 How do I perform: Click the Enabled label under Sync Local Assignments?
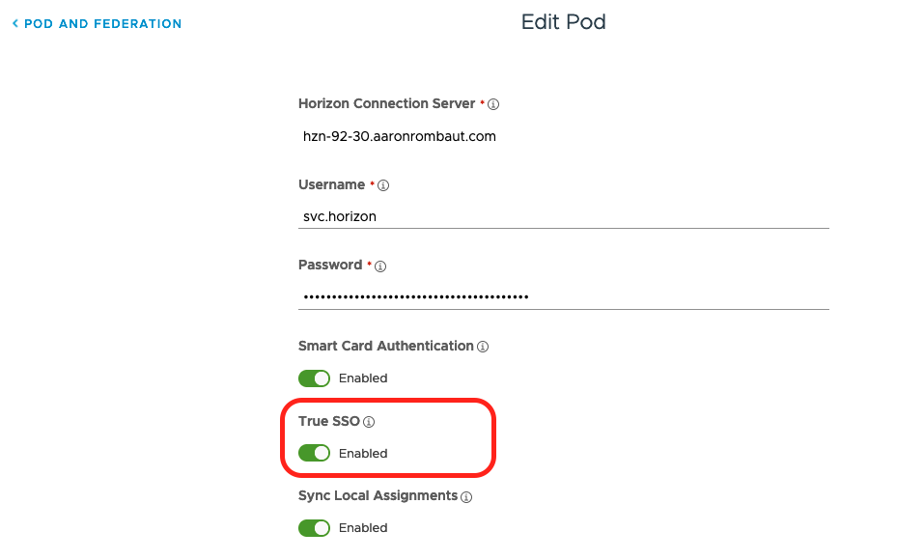363,527
